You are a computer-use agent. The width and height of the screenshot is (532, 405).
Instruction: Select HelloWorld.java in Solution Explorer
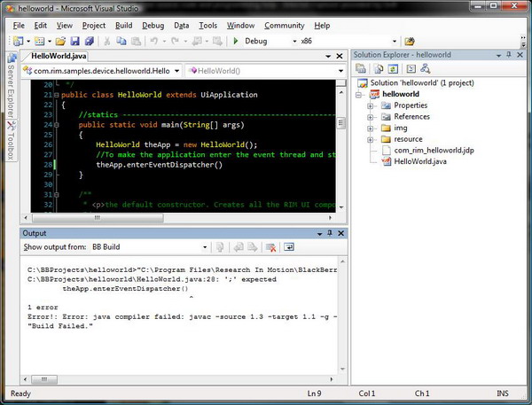pos(420,161)
